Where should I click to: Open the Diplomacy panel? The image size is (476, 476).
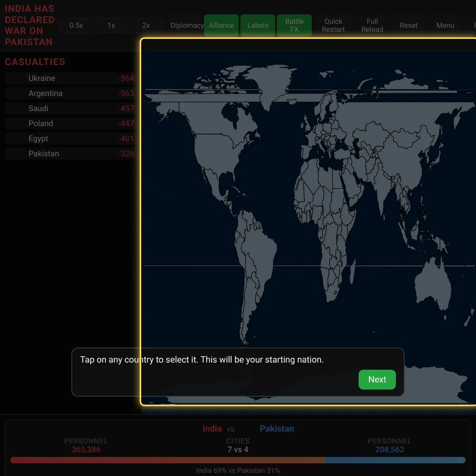tap(187, 25)
